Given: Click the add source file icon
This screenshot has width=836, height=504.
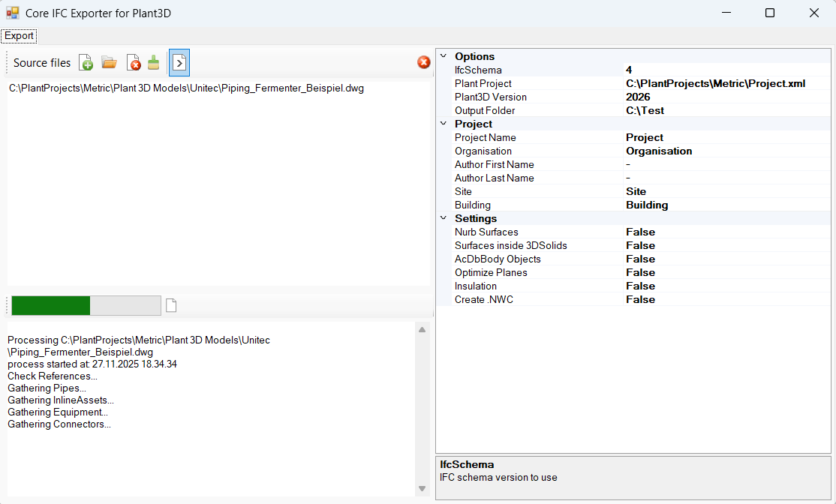Looking at the screenshot, I should click(86, 63).
